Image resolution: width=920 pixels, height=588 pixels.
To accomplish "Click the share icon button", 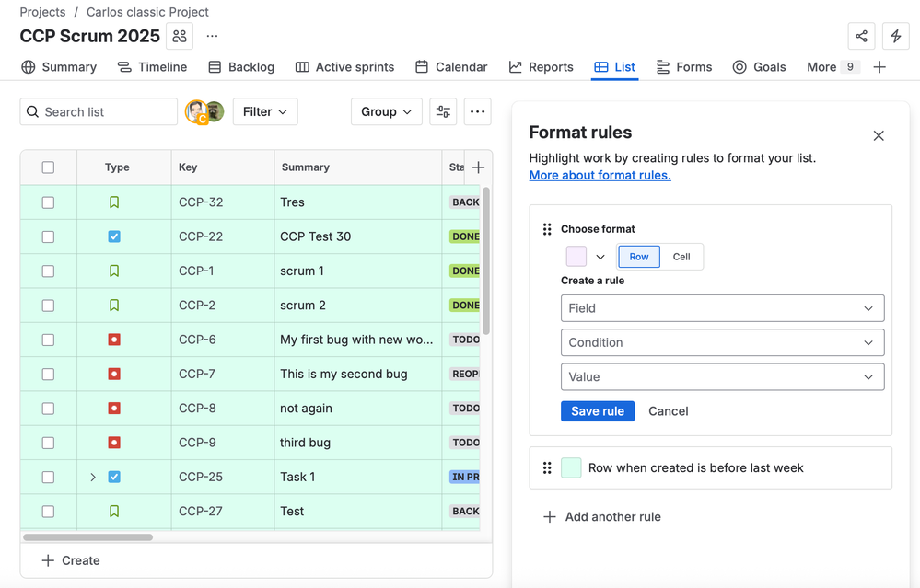I will coord(861,36).
